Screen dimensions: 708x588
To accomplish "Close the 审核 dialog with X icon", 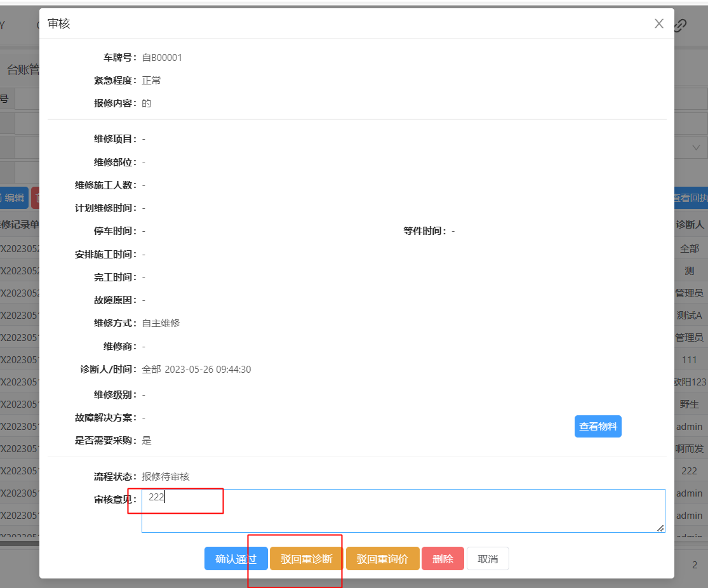I will (658, 23).
